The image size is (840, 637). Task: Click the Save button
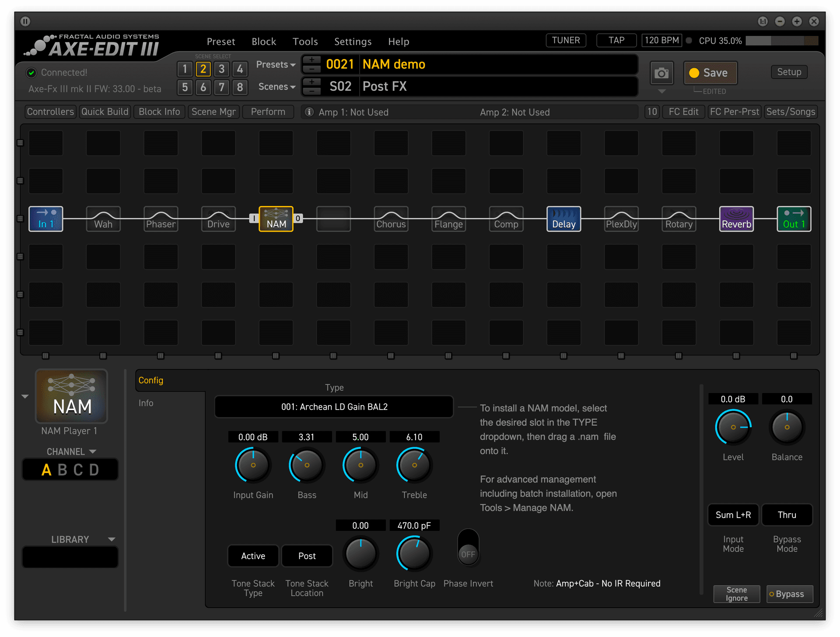point(710,73)
